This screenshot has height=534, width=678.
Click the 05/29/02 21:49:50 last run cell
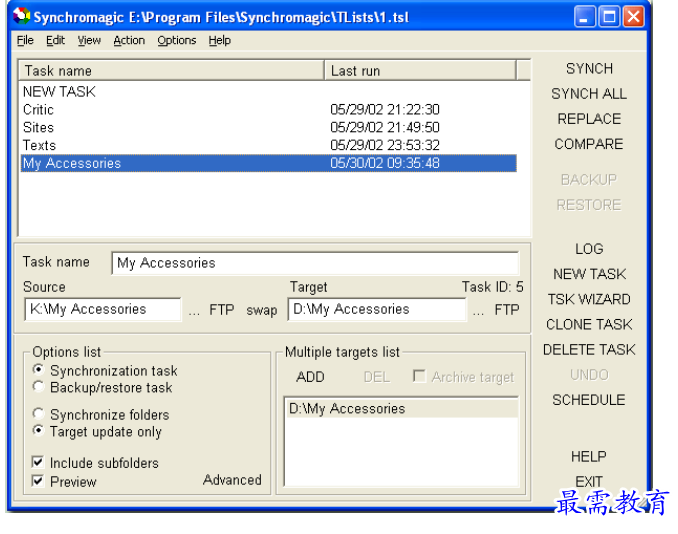tap(385, 127)
